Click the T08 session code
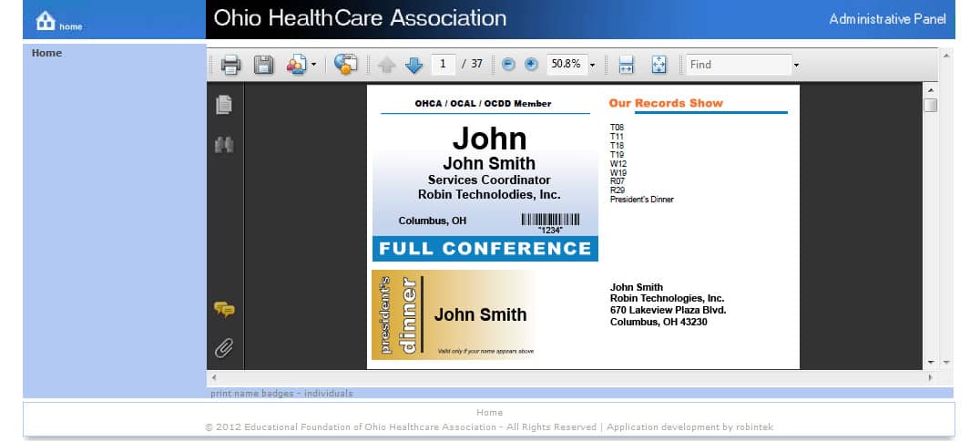 pyautogui.click(x=617, y=127)
